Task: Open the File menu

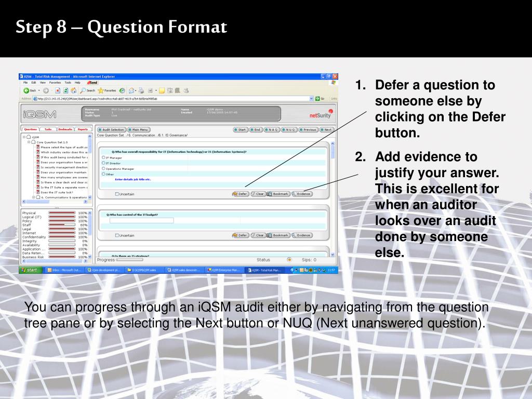Action: [25, 83]
